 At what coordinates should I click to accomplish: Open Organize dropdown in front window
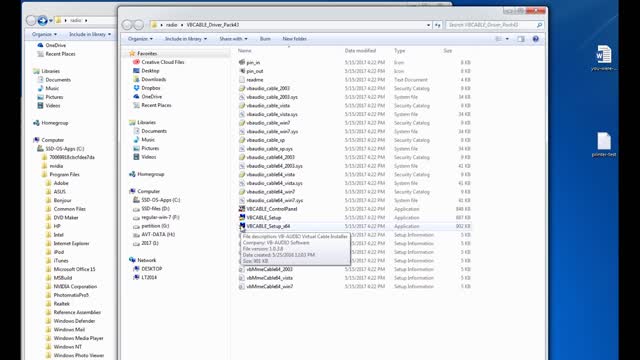point(140,39)
